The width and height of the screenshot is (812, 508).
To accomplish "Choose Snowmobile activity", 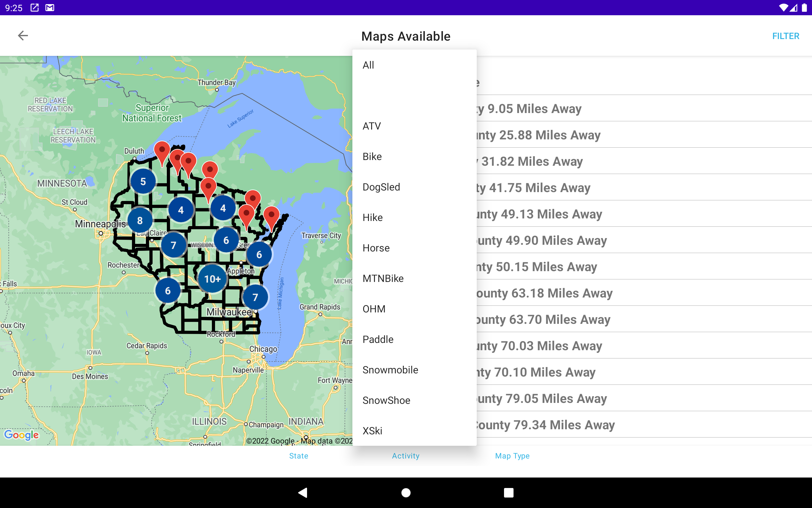I will click(x=414, y=370).
